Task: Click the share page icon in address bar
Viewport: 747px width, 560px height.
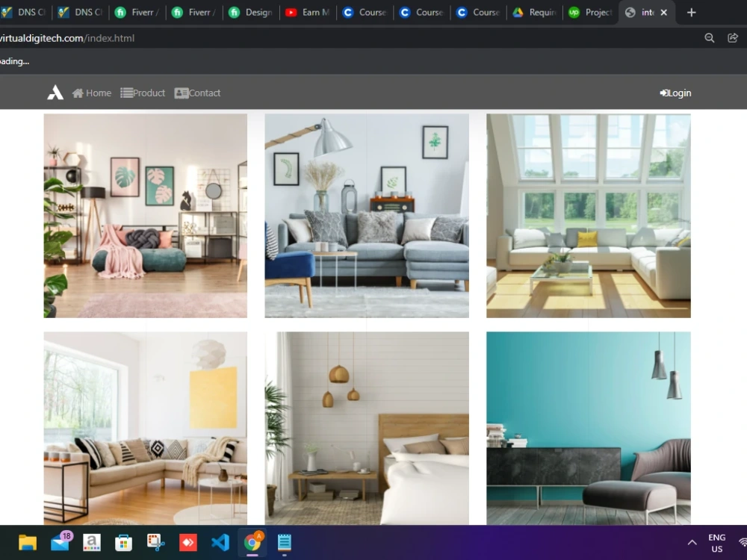Action: 733,38
